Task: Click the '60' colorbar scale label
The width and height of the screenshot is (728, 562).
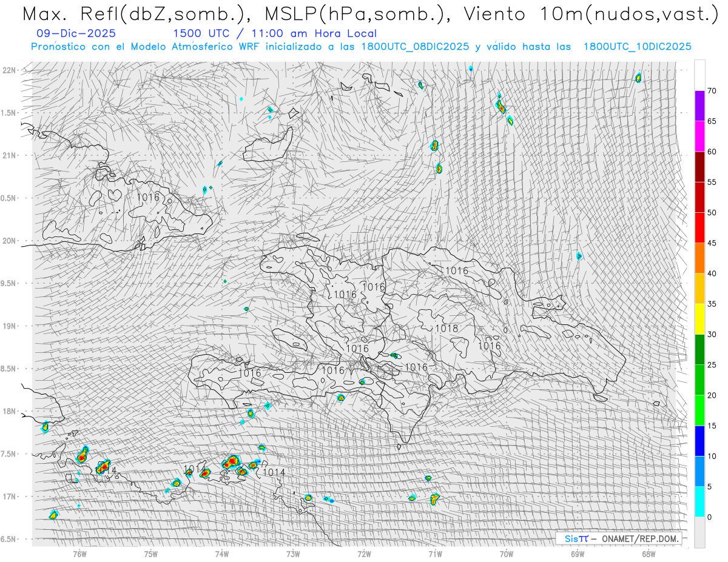Action: tap(712, 152)
